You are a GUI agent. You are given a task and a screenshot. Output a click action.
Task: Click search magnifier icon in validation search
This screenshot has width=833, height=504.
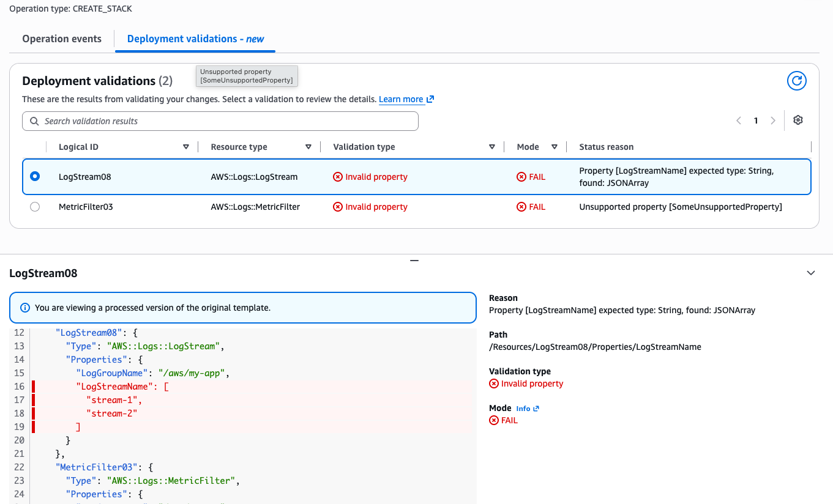(x=34, y=121)
